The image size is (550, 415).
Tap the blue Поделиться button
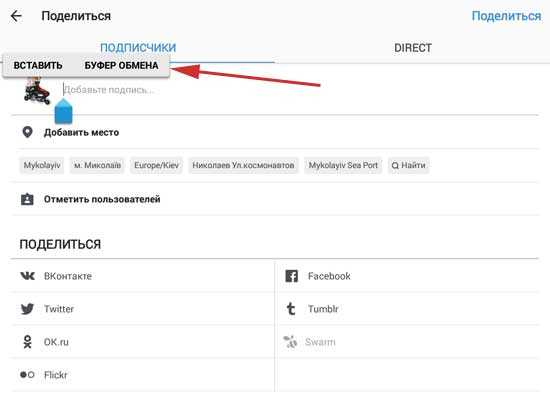click(x=506, y=16)
